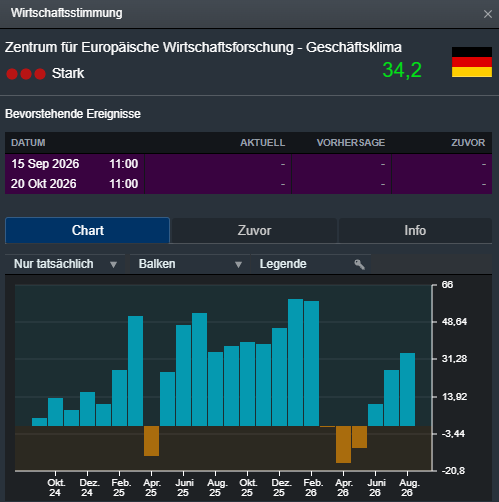Switch to the Zuvor tab
The width and height of the screenshot is (499, 502).
point(254,231)
